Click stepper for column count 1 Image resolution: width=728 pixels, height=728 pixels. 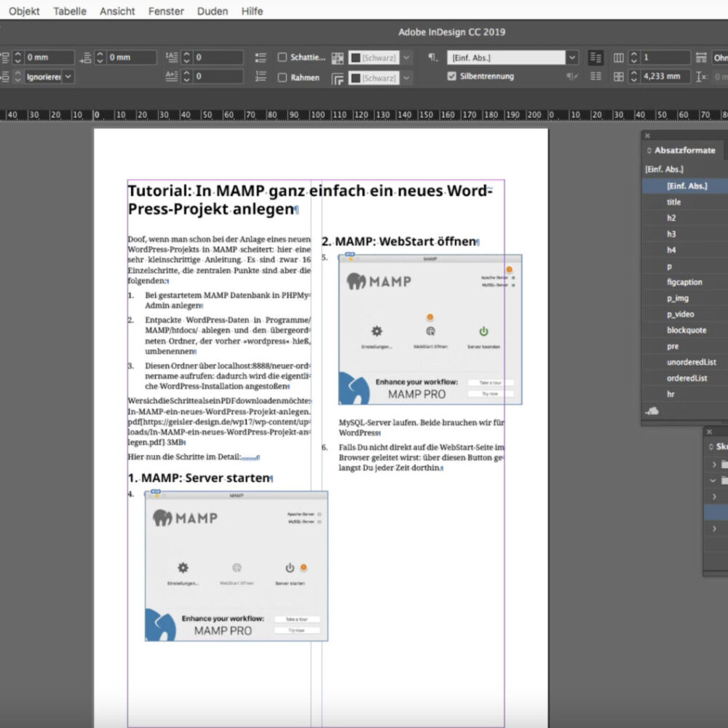(634, 58)
